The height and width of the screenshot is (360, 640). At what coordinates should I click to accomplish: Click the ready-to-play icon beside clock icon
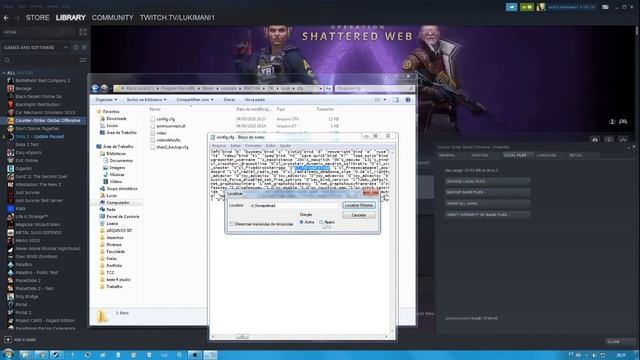(x=84, y=47)
